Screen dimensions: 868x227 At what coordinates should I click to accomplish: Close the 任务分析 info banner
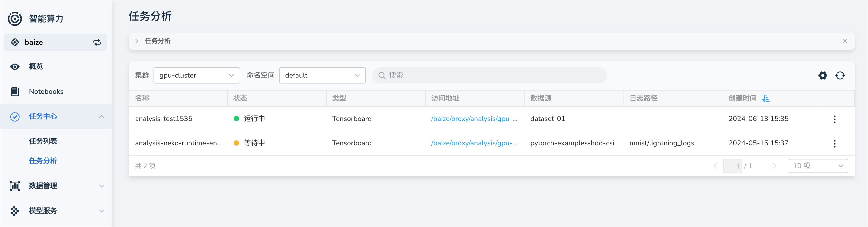point(844,41)
